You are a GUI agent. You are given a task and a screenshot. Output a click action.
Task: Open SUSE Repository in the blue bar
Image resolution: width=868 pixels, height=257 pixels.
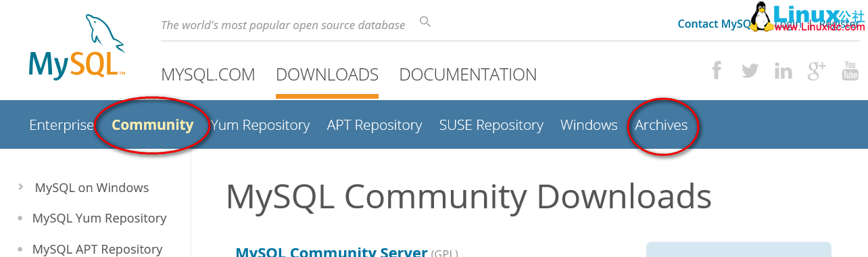click(491, 125)
